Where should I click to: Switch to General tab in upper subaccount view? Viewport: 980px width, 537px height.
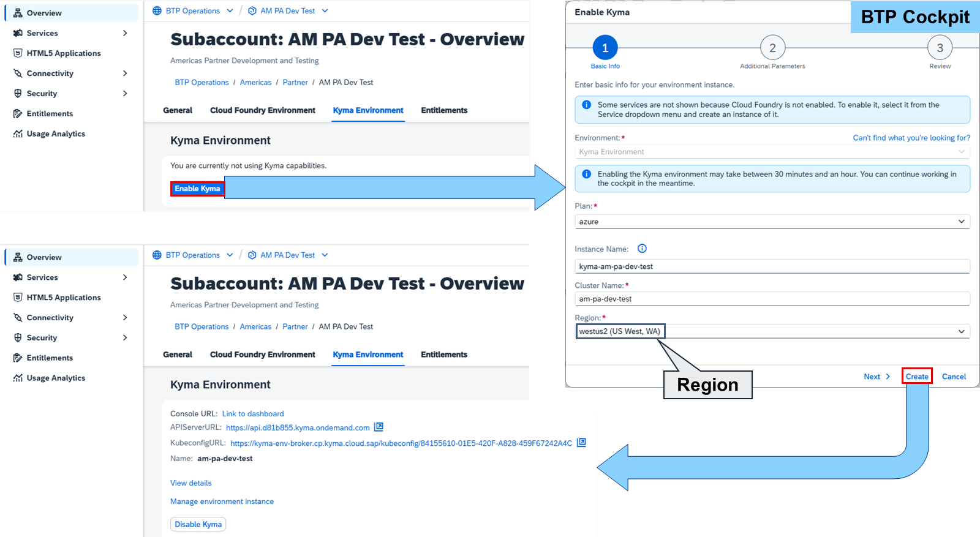coord(178,110)
